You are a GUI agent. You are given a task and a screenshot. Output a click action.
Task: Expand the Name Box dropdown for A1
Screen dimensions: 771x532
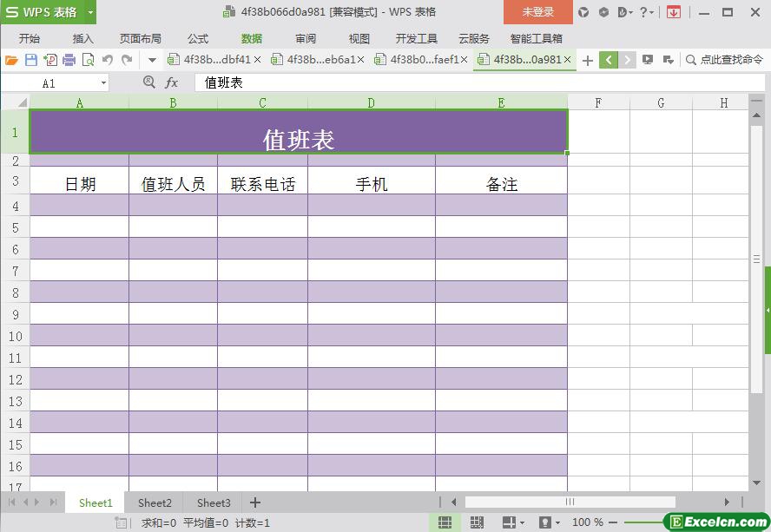pos(103,82)
